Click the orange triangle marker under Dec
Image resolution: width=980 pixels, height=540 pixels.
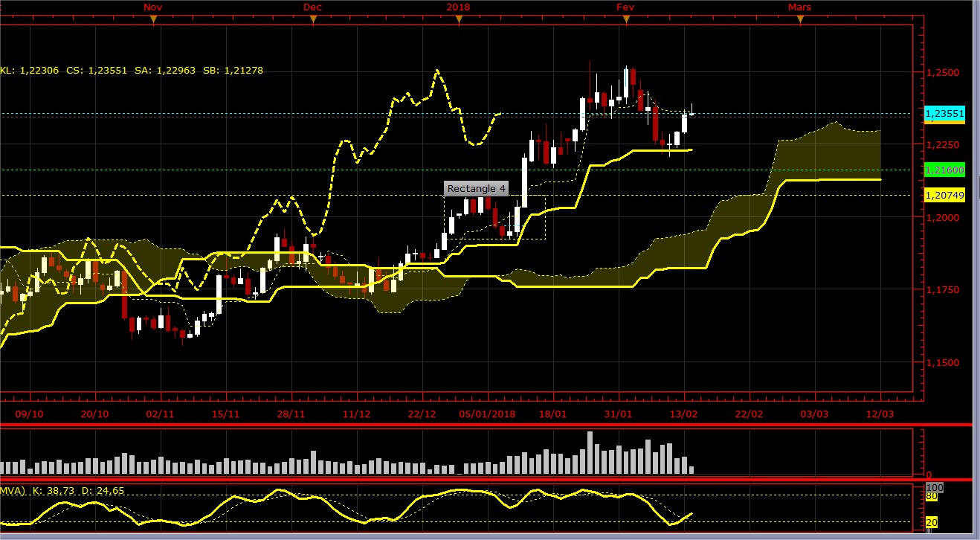click(313, 20)
